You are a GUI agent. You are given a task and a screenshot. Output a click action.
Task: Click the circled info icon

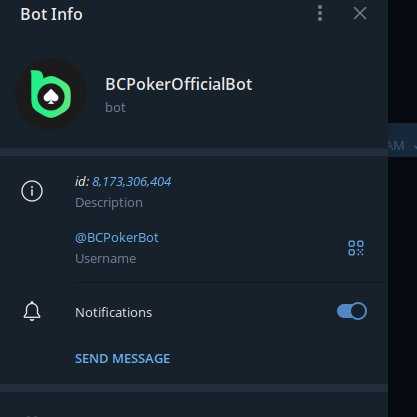[32, 191]
